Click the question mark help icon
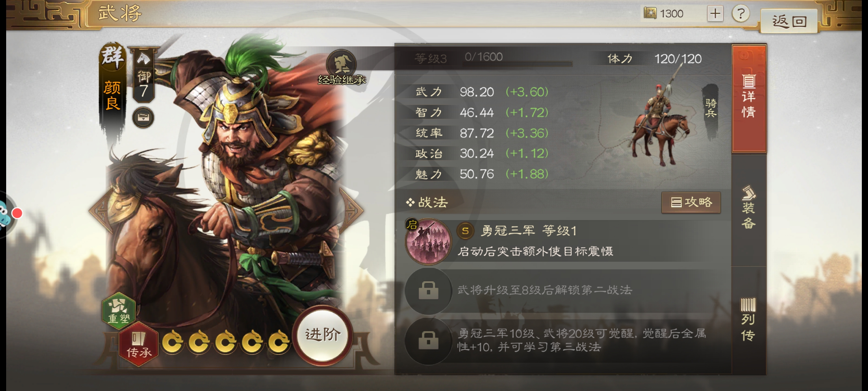Image resolution: width=868 pixels, height=391 pixels. click(740, 14)
